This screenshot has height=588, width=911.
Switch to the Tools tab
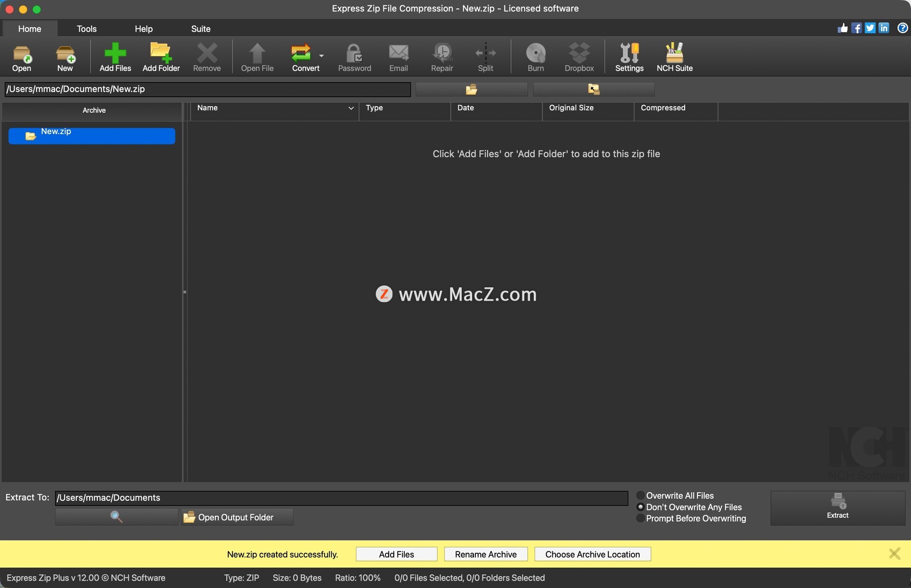click(x=86, y=29)
